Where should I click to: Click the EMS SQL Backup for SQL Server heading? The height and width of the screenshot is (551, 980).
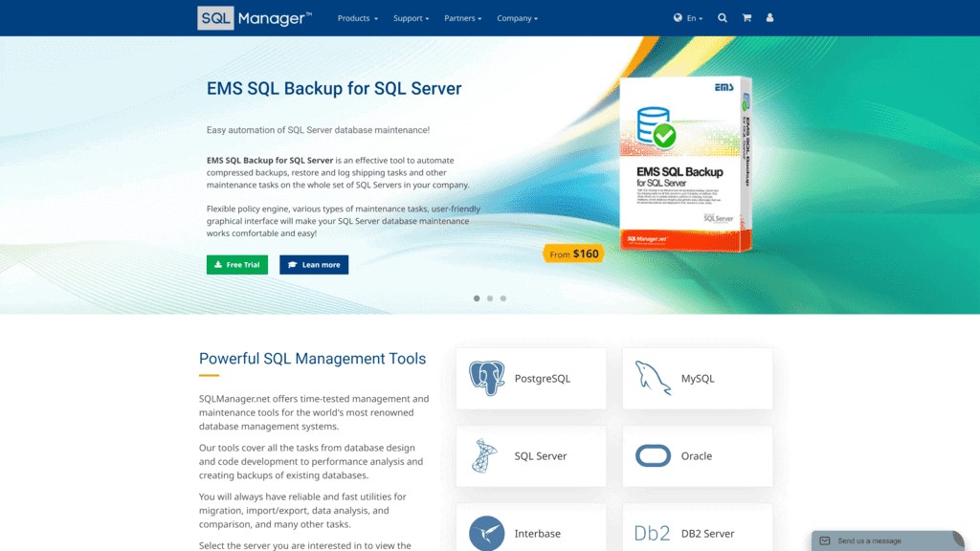pyautogui.click(x=334, y=89)
